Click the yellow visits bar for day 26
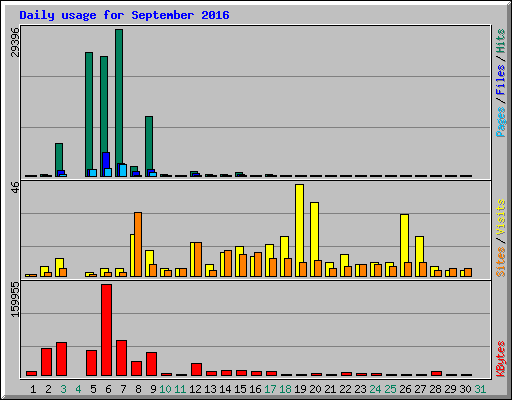The height and width of the screenshot is (400, 512). 404,245
